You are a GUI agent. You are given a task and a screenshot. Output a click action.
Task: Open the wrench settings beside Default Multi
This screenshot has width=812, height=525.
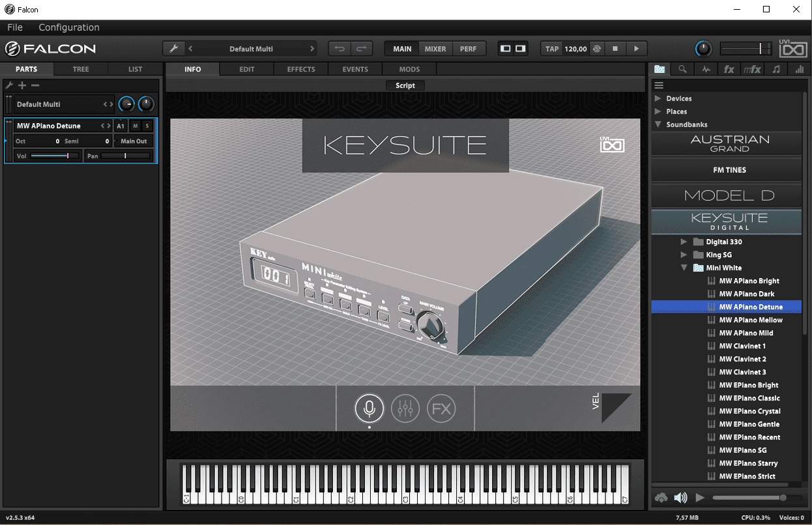point(173,49)
